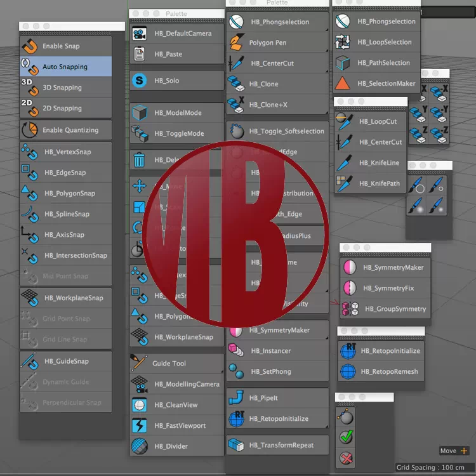Toggle Enable Snap magnet icon
The image size is (476, 476).
(29, 46)
